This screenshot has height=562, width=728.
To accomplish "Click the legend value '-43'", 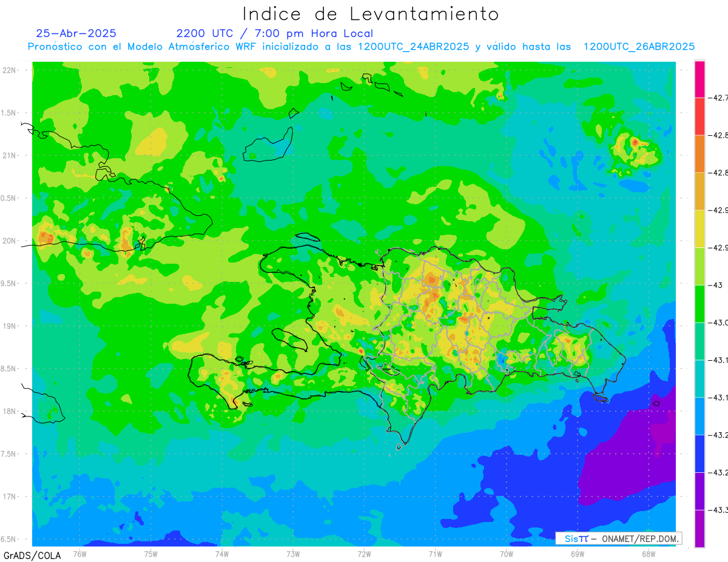I will click(716, 285).
